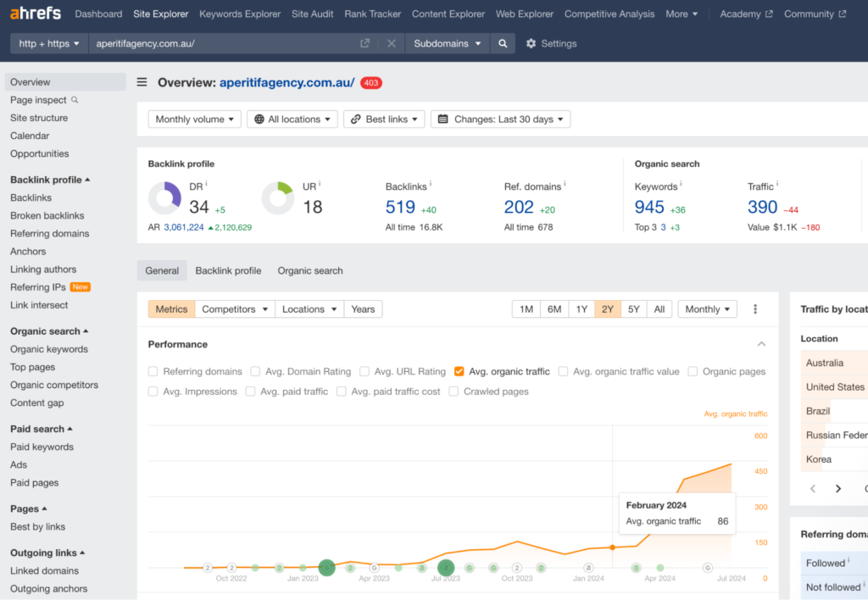Click the search magnifier button

[503, 43]
